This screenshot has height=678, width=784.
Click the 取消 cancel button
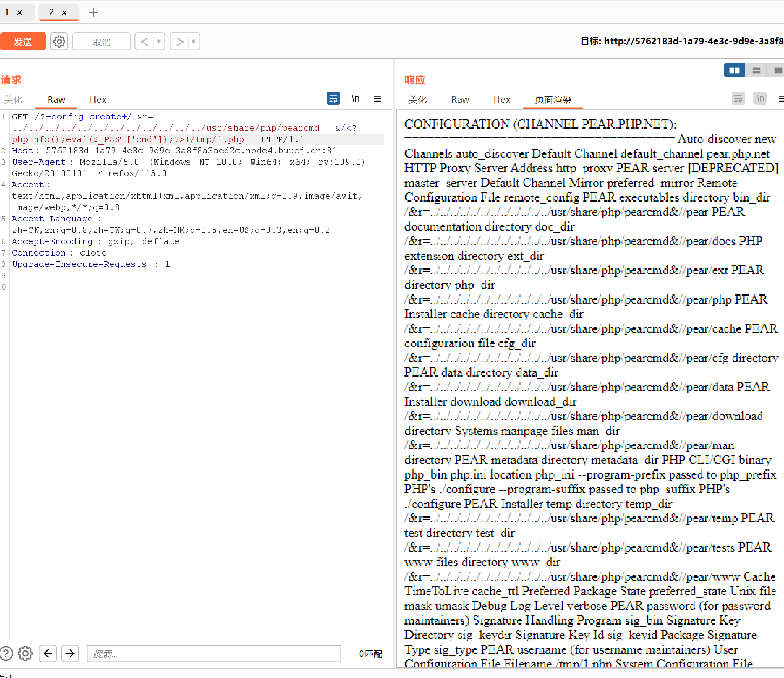point(102,42)
